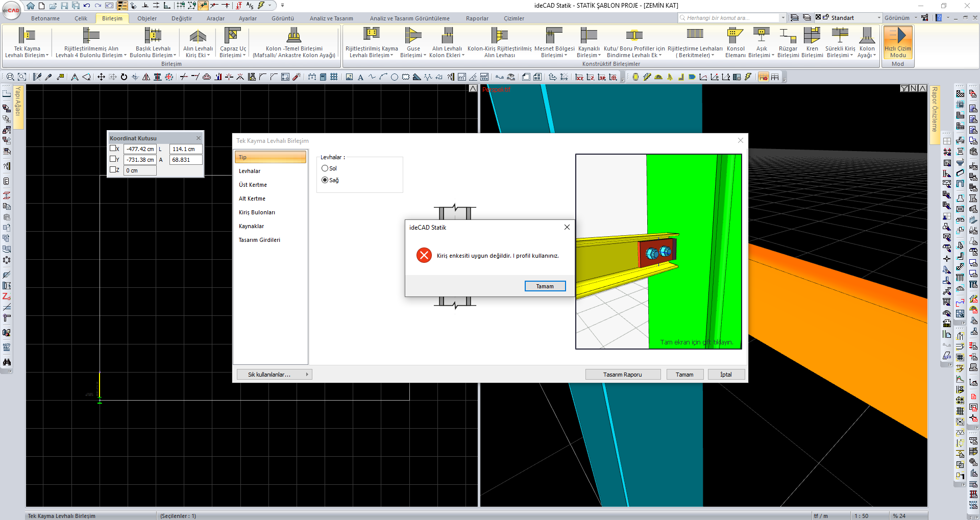Click the 3D connection preview thumbnail
980x520 pixels.
coord(658,252)
